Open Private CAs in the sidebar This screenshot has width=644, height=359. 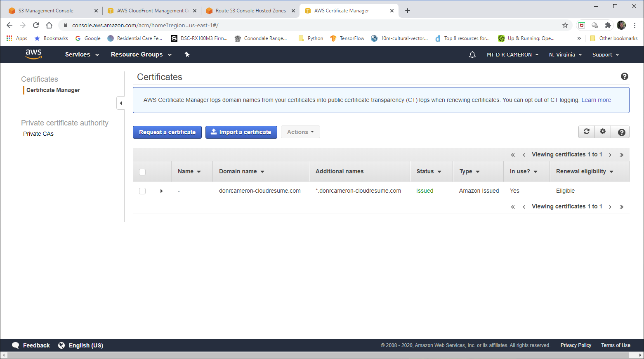(38, 134)
